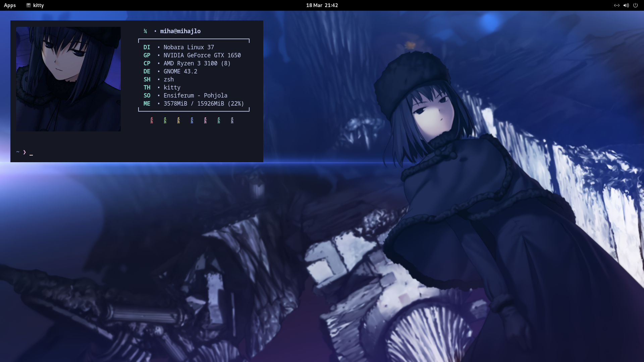This screenshot has height=362, width=644.
Task: Select the 'Nobara Linux 37' text
Action: (x=189, y=47)
